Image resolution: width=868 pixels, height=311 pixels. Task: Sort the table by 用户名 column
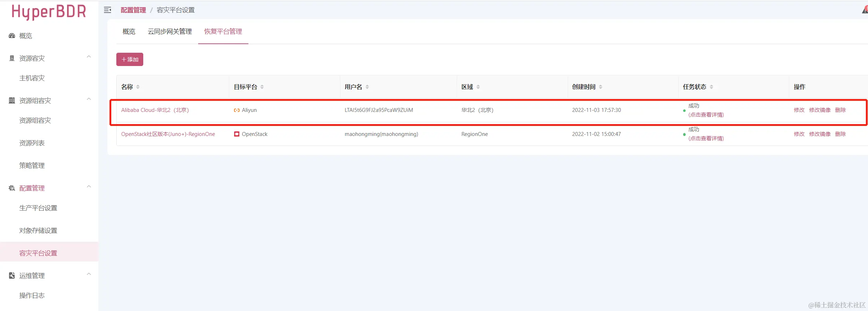pos(367,87)
